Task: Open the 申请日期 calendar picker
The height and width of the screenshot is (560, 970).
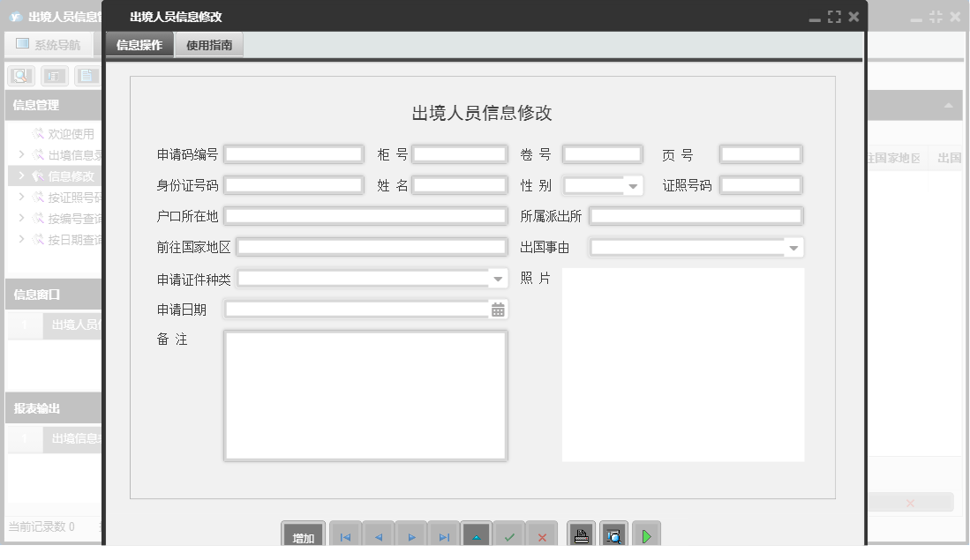Action: [498, 310]
